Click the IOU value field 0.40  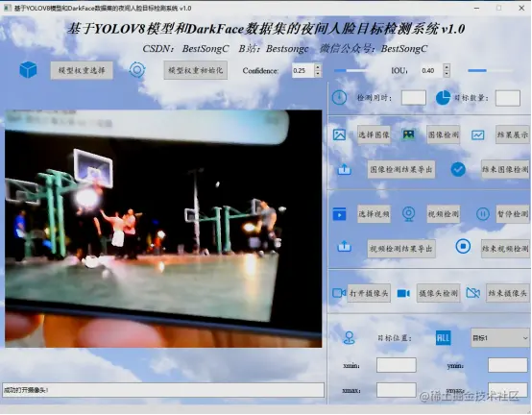pos(432,70)
